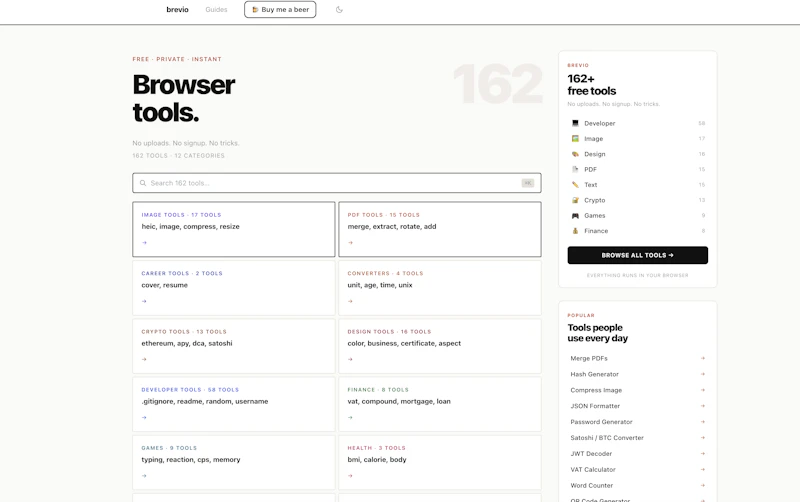Open the Games tools card
This screenshot has height=502, width=800.
coord(234,462)
